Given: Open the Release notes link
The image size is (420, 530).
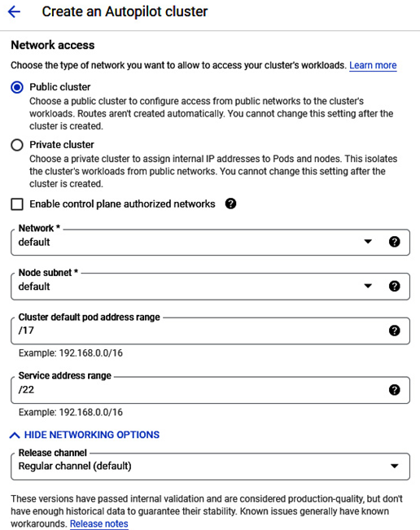Looking at the screenshot, I should click(x=99, y=523).
